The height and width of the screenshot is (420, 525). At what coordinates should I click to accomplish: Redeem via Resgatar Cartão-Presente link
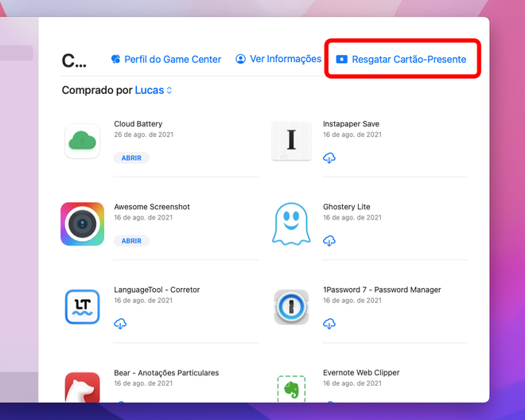tap(401, 60)
